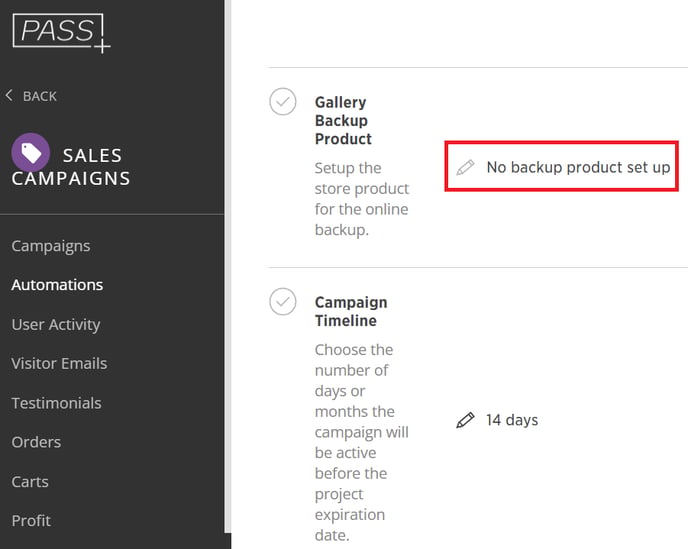Edit the 14 days timeline value

(x=512, y=420)
